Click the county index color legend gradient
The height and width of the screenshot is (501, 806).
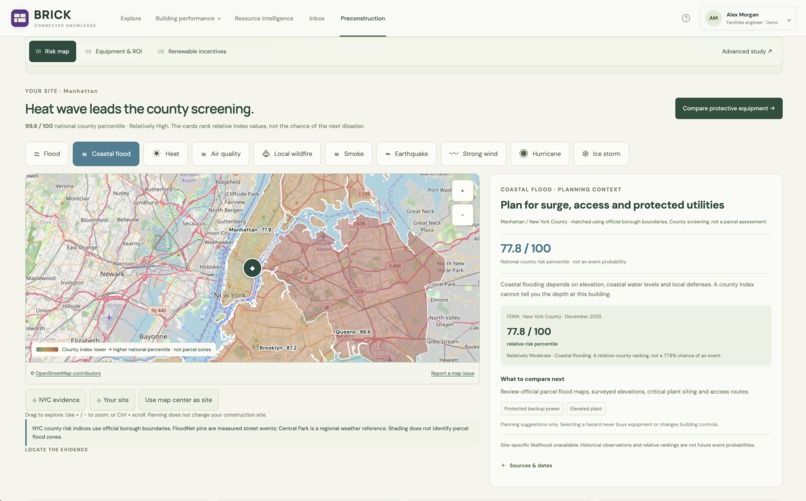pos(47,349)
